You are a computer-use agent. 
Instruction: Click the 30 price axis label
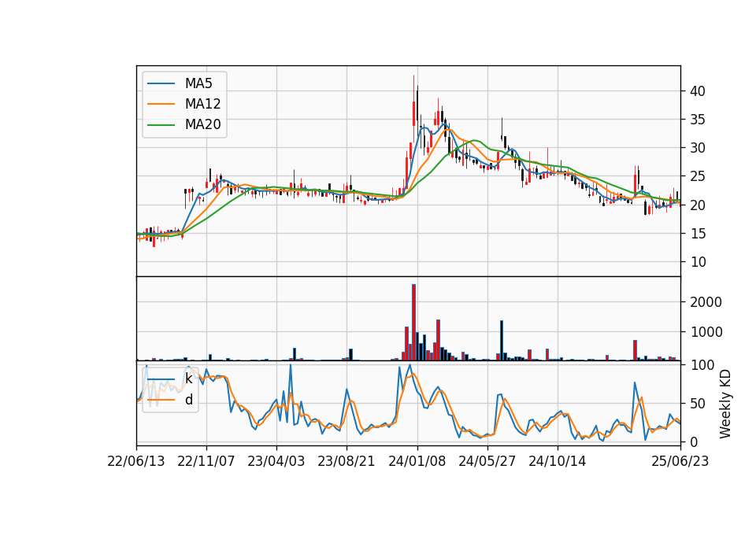(x=697, y=148)
